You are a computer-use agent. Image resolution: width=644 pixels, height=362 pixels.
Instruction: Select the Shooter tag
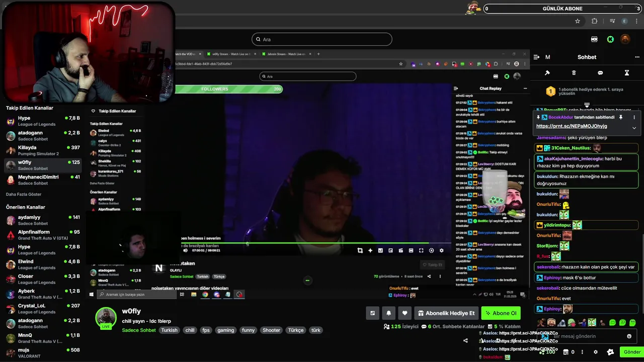tap(271, 330)
